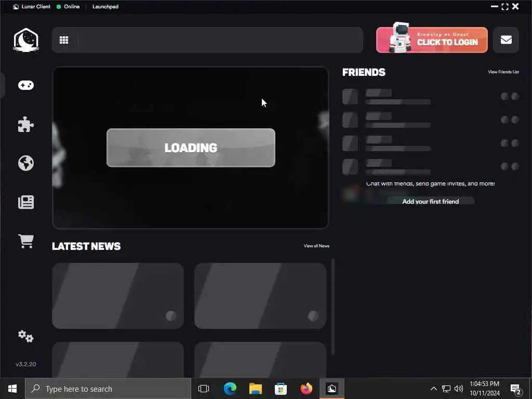Click the Lunar Client moon logo
The width and height of the screenshot is (532, 399).
coord(26,39)
